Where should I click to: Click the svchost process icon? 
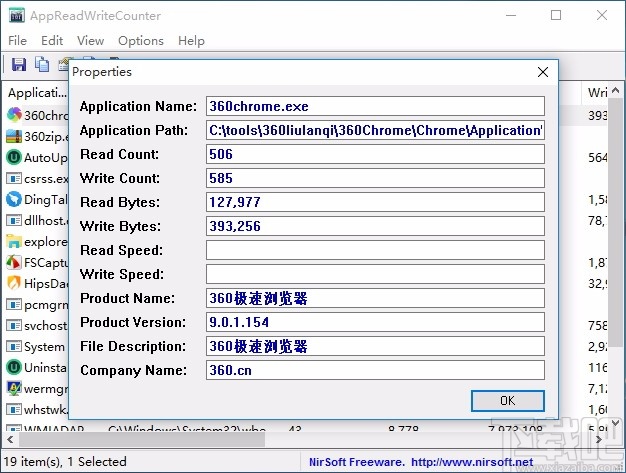14,325
